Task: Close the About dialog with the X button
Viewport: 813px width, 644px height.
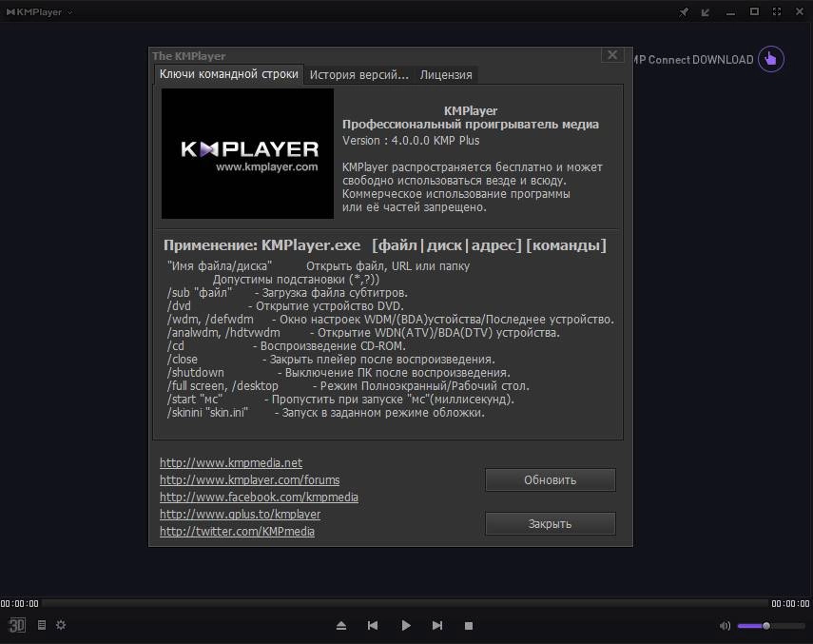Action: (612, 55)
